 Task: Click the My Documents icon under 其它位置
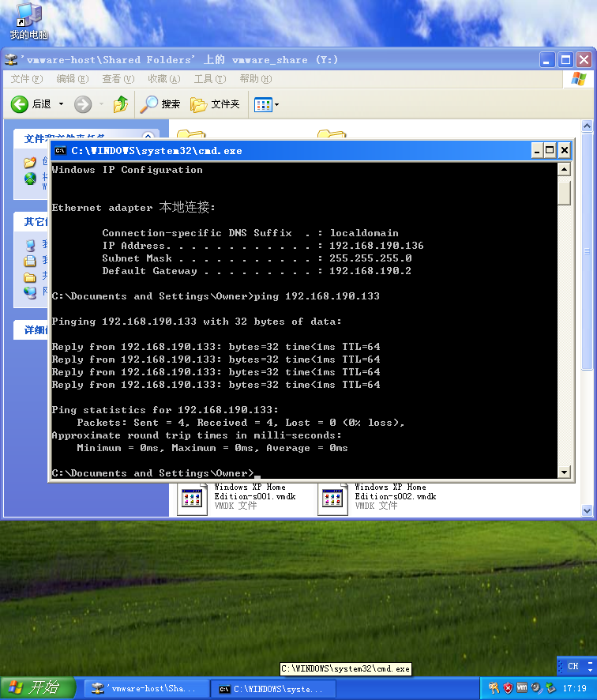tap(30, 261)
